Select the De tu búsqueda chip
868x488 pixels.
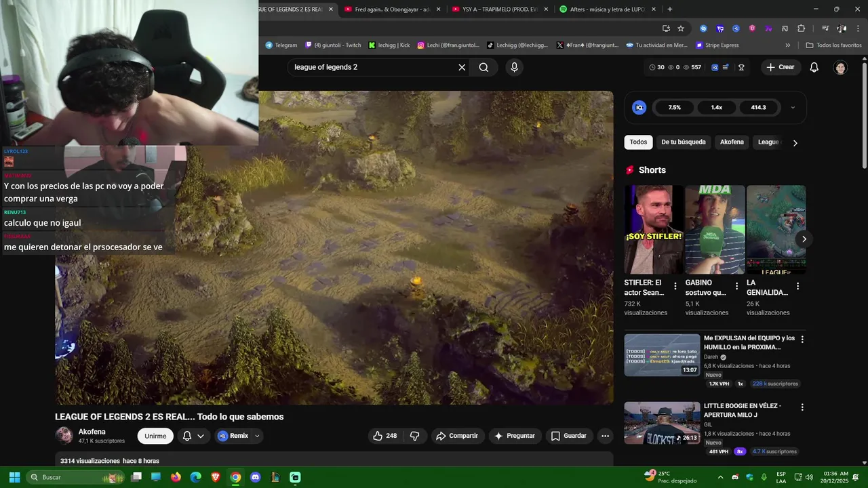(x=684, y=142)
